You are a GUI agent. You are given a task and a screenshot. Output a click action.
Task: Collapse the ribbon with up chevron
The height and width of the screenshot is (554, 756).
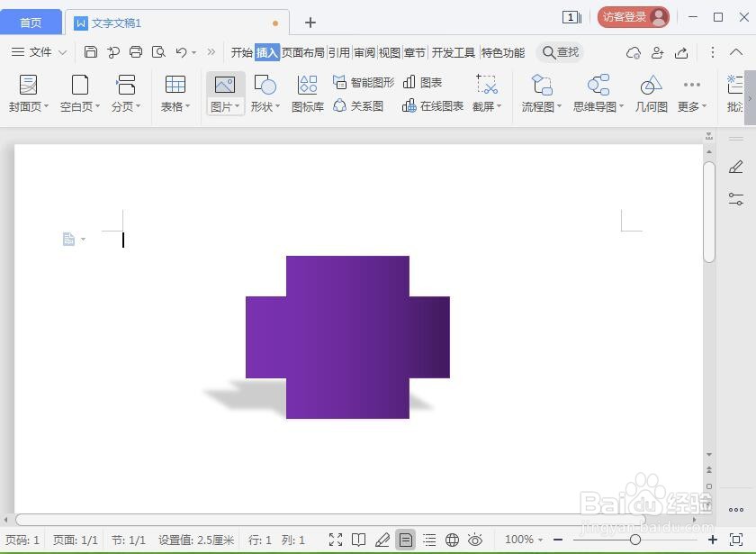click(x=736, y=52)
